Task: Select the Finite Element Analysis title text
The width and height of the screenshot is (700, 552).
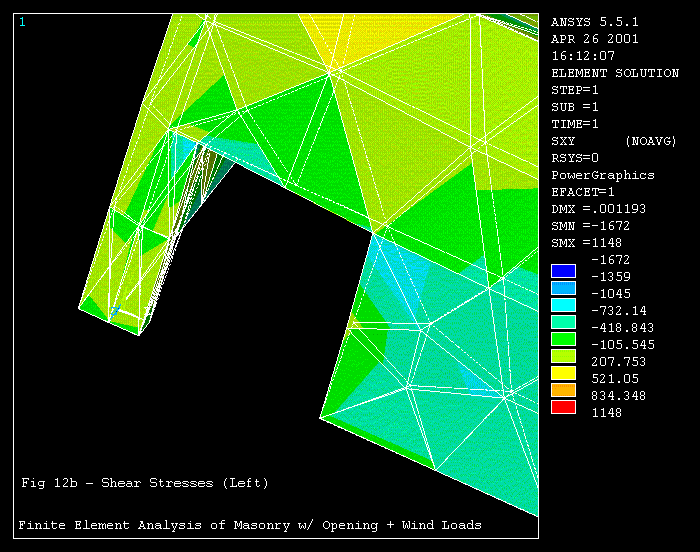Action: (x=250, y=525)
